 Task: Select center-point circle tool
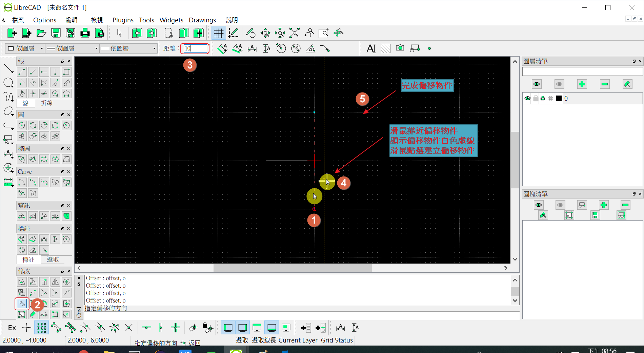point(22,125)
